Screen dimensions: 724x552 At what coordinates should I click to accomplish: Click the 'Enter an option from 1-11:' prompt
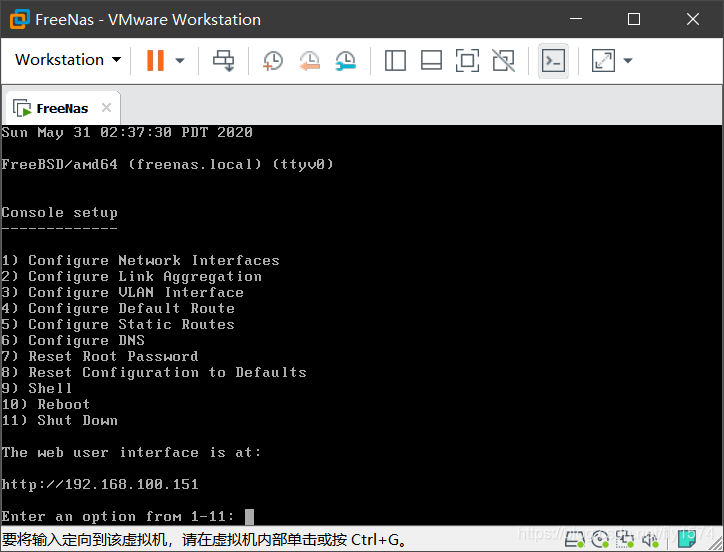pyautogui.click(x=118, y=516)
